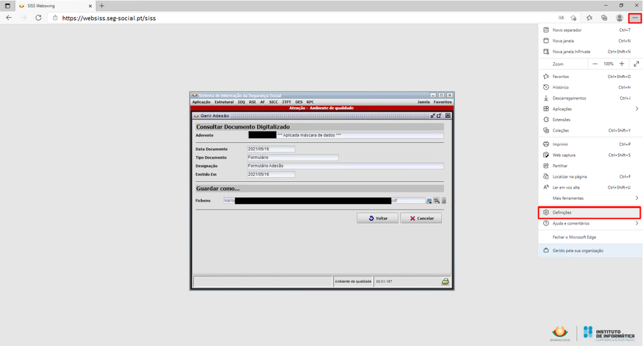Reload the page with the refresh icon
The height and width of the screenshot is (346, 644).
coord(38,18)
